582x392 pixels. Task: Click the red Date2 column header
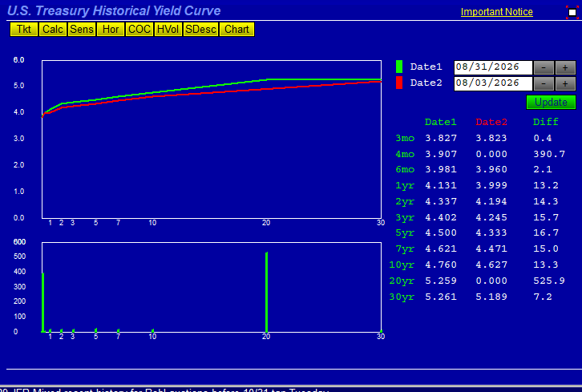(491, 122)
